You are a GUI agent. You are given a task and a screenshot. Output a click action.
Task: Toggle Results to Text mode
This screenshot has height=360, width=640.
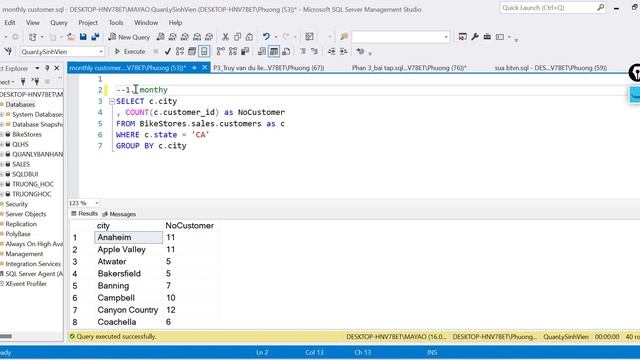point(262,51)
